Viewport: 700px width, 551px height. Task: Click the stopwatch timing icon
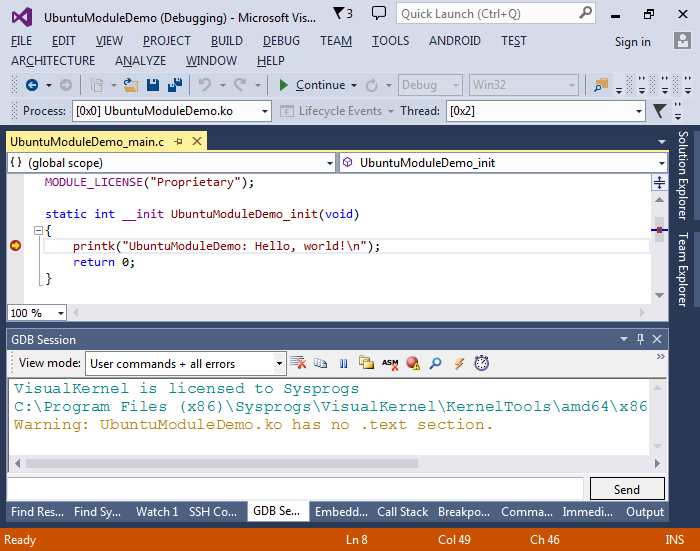click(x=482, y=363)
